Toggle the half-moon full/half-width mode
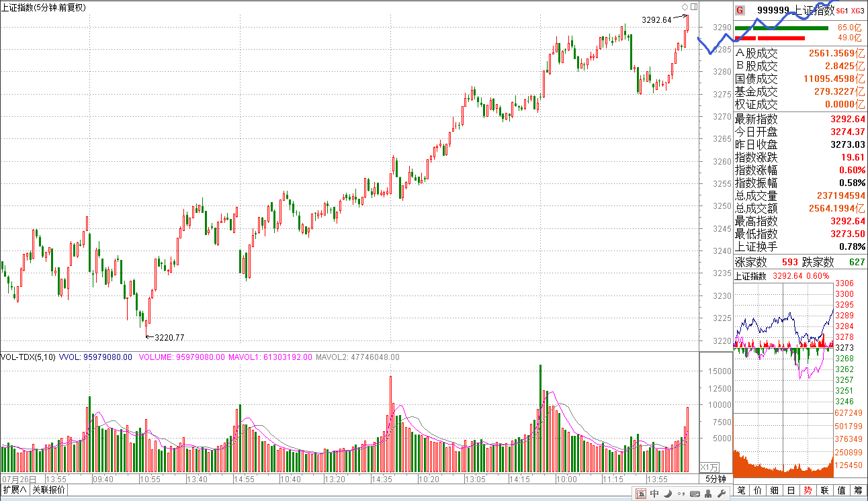 click(668, 494)
